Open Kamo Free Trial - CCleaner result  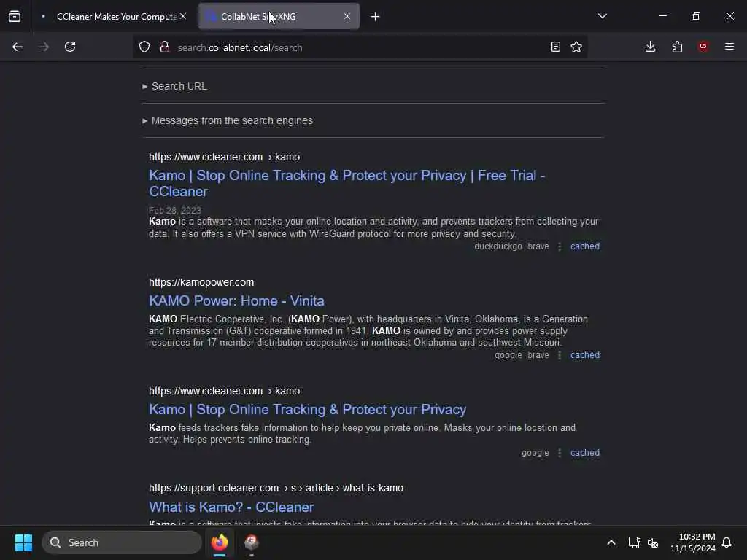(347, 183)
